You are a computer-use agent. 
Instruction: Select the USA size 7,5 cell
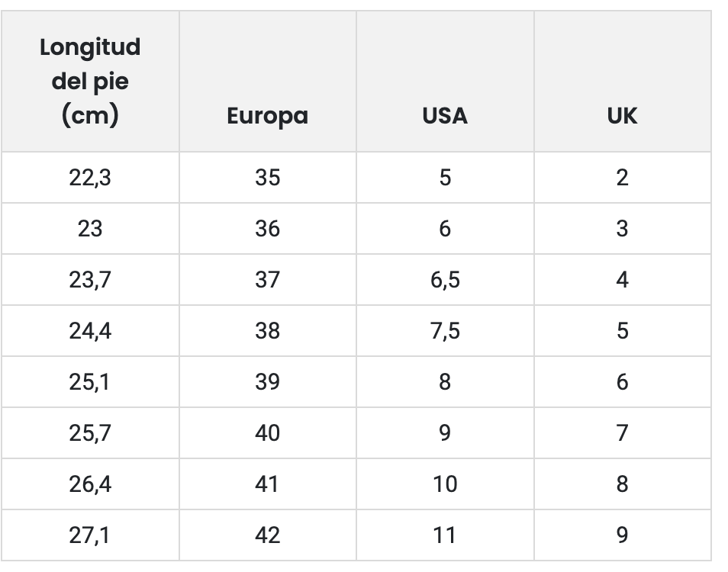coord(445,331)
